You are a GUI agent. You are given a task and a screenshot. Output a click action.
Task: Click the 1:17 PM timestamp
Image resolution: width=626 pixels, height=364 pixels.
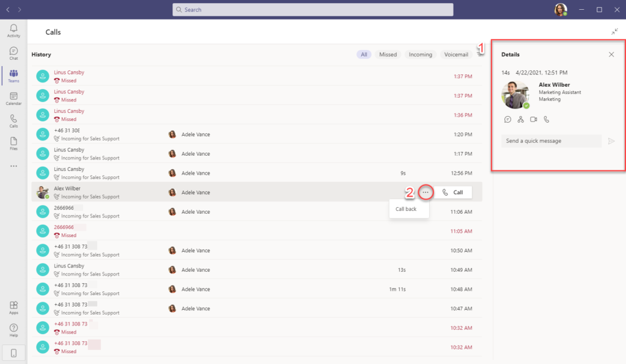(463, 153)
